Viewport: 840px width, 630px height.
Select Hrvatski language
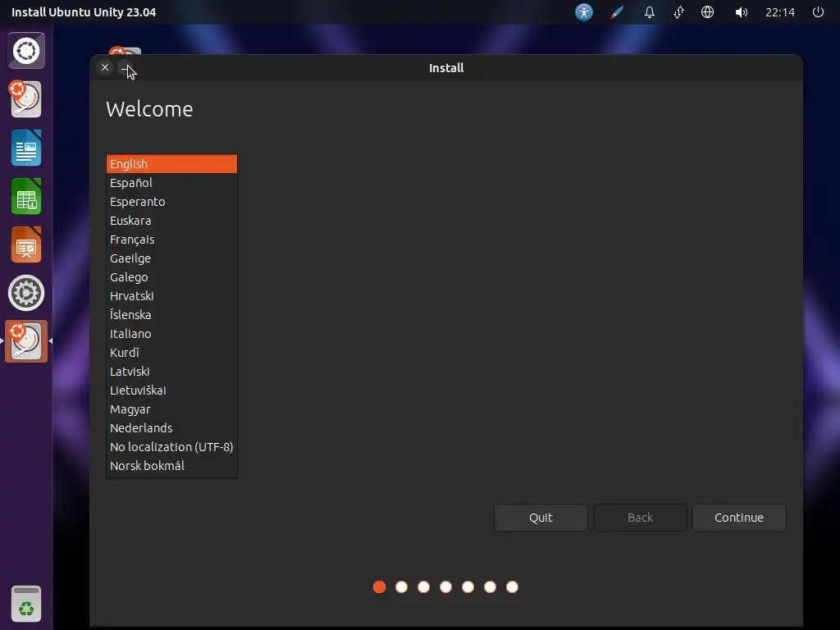[171, 295]
